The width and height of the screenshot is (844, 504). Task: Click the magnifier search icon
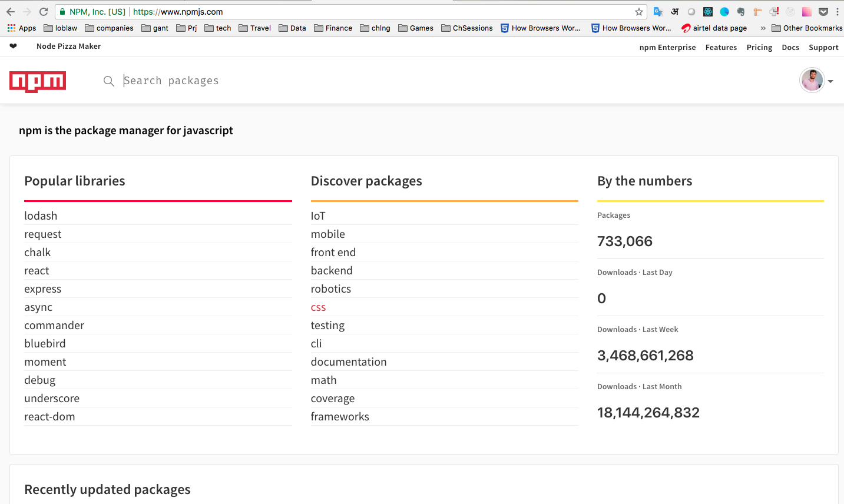click(x=108, y=81)
